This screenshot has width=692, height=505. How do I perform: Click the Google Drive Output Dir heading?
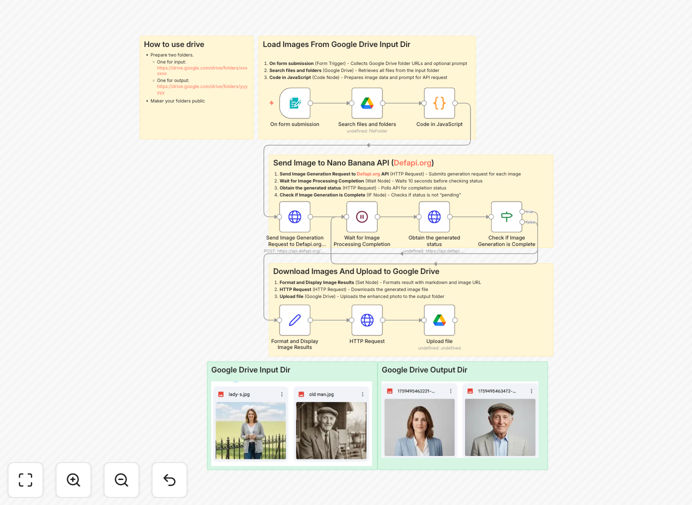tap(424, 370)
